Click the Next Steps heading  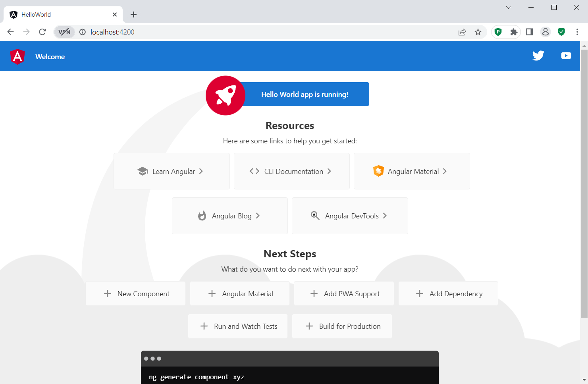(x=290, y=254)
